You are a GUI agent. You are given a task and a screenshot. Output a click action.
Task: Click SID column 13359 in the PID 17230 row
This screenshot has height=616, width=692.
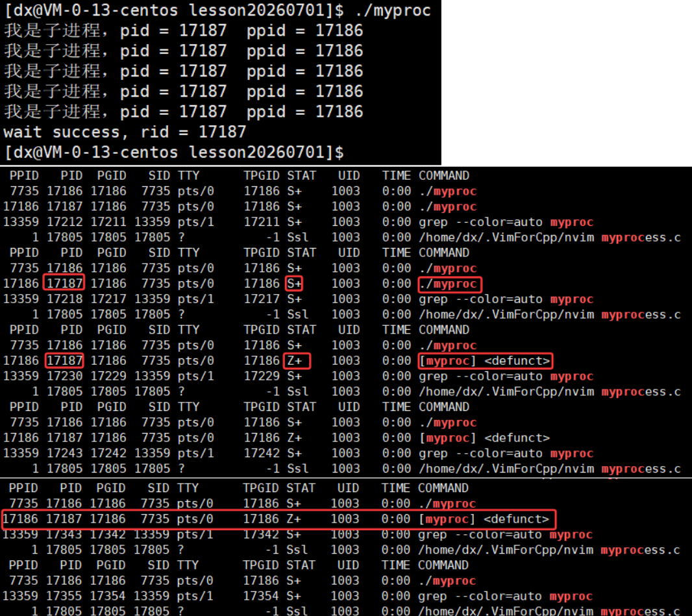pos(153,376)
